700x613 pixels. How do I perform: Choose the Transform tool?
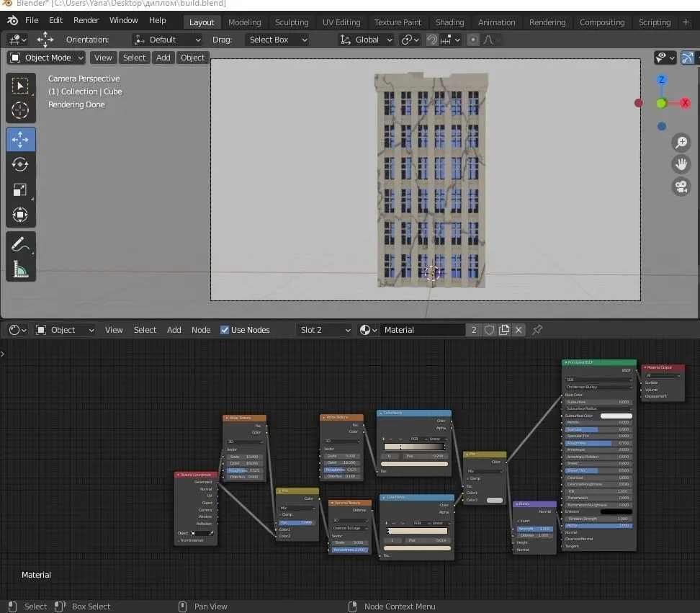pos(20,215)
